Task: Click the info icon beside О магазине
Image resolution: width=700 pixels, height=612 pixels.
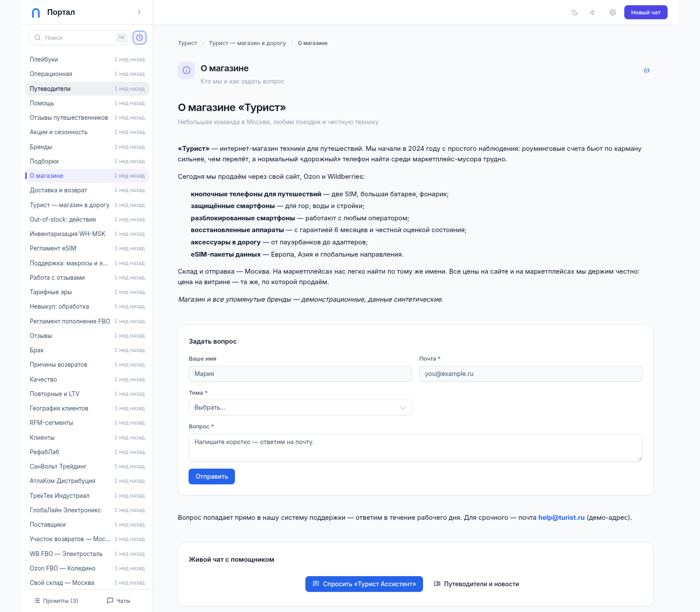Action: pos(186,70)
